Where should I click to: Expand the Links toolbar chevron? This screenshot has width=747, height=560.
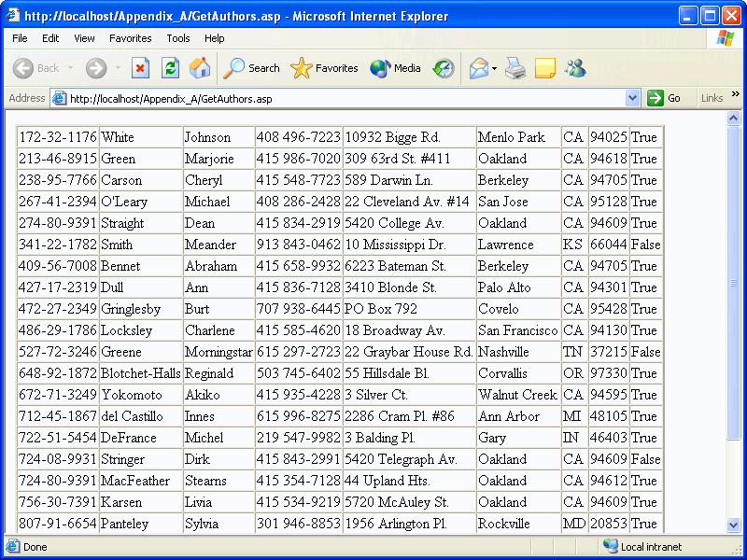(x=736, y=94)
